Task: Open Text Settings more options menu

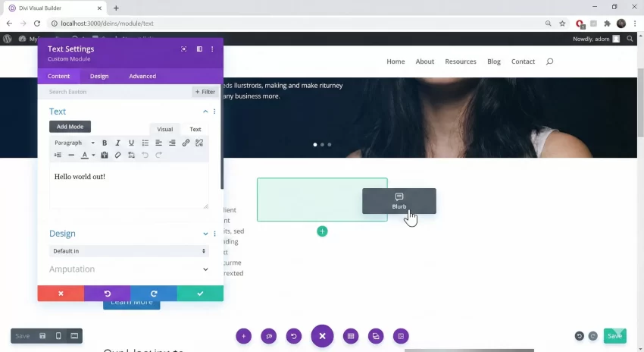Action: 212,49
